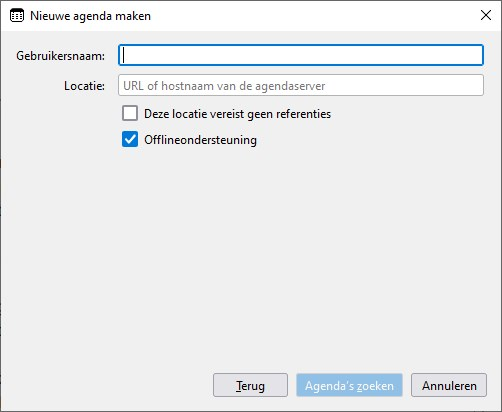Close the Nieuwe agenda maken dialog
The height and width of the screenshot is (412, 502).
(486, 15)
